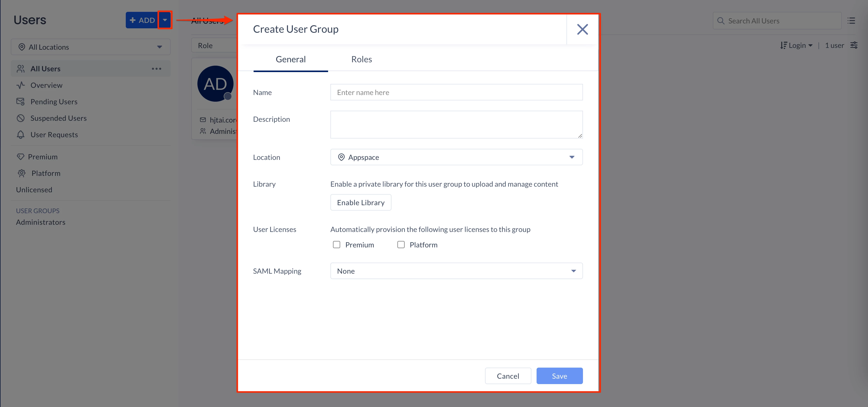Select the Platform license filter

[x=46, y=173]
